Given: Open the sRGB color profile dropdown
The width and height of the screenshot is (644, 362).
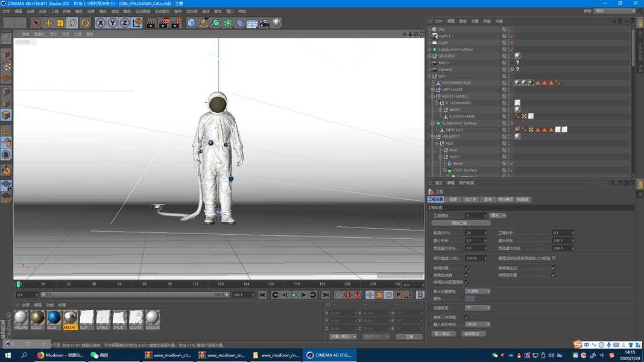Looking at the screenshot, I should point(478,324).
